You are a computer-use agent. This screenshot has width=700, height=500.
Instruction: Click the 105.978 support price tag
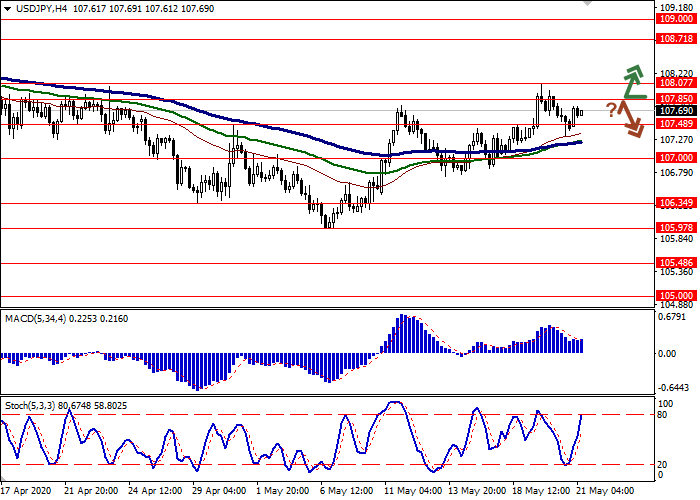point(675,228)
